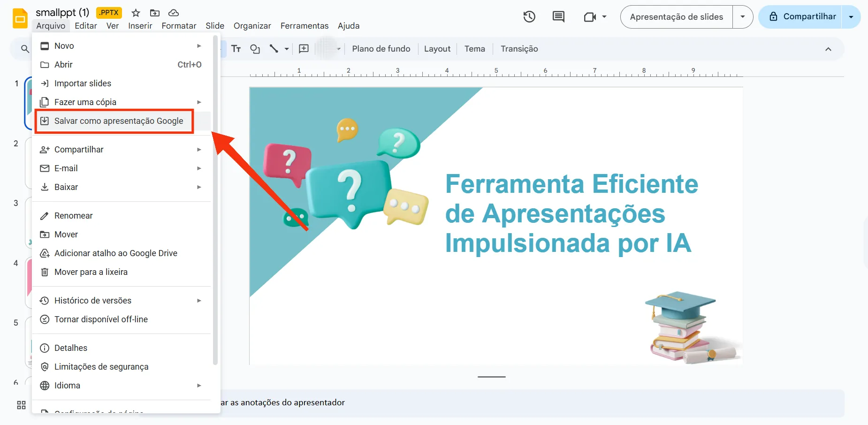Open the shapes tool icon
The image size is (868, 425).
tap(255, 48)
